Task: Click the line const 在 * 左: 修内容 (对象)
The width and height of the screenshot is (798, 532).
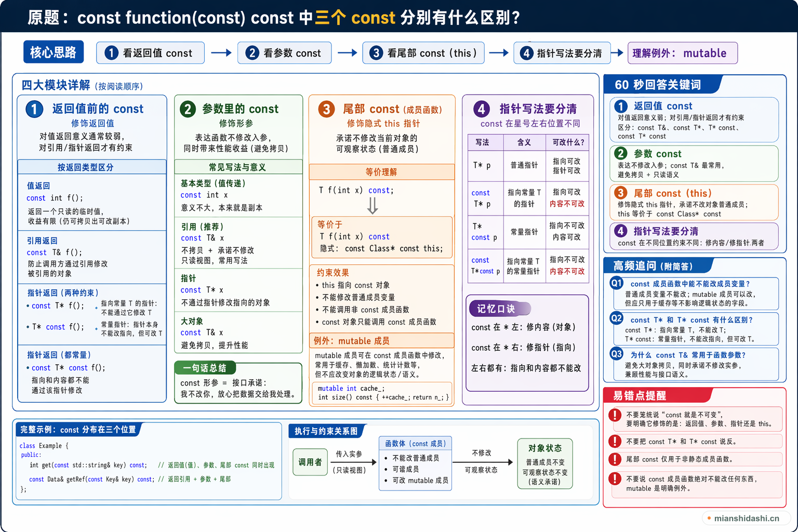Action: click(x=523, y=327)
